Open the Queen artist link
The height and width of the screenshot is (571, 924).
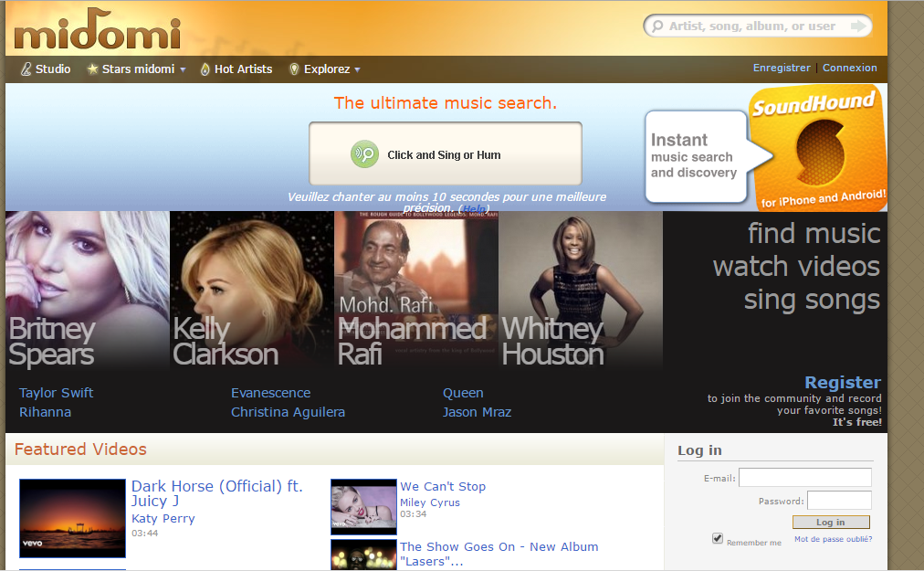tap(463, 393)
